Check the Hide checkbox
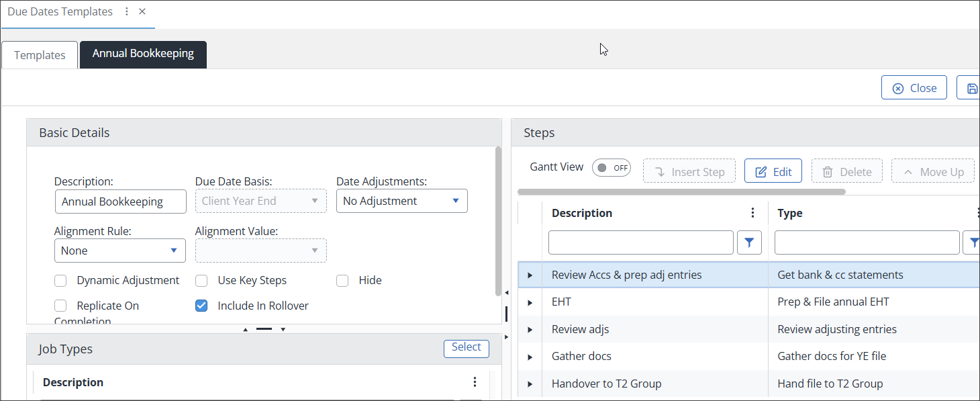 click(x=342, y=281)
